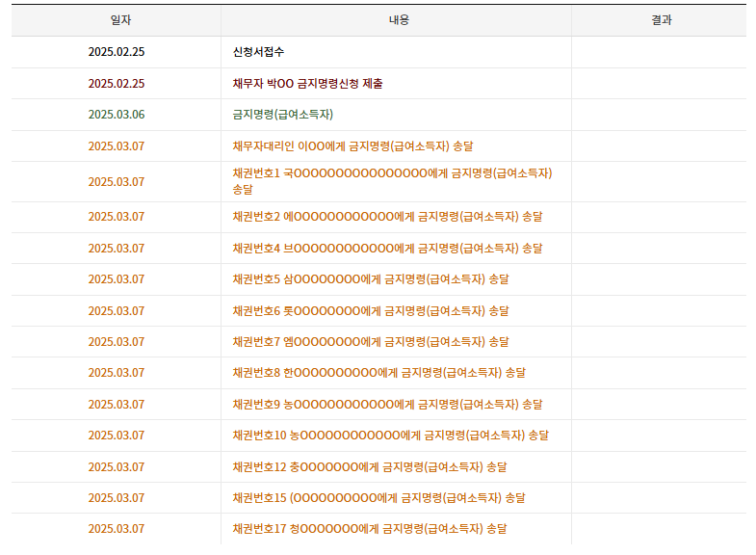Select the 채권번호15 송달 row
The height and width of the screenshot is (555, 756).
pos(379,498)
